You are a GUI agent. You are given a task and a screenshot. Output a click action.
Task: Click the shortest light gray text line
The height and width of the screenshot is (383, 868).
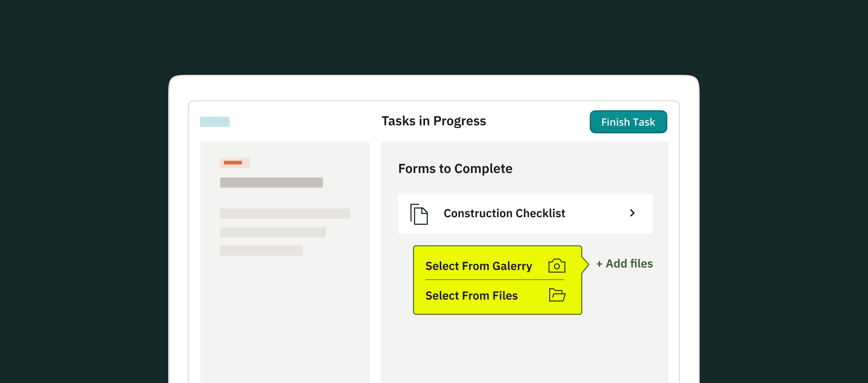click(x=261, y=250)
